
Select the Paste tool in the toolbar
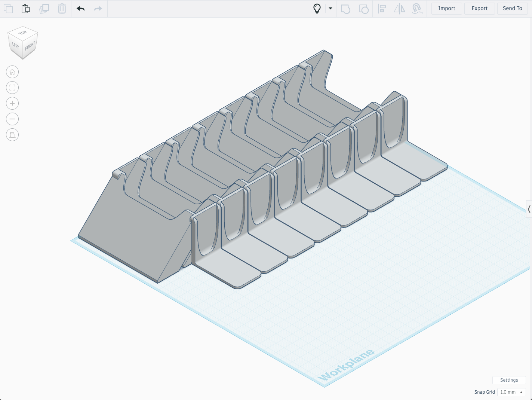[25, 8]
